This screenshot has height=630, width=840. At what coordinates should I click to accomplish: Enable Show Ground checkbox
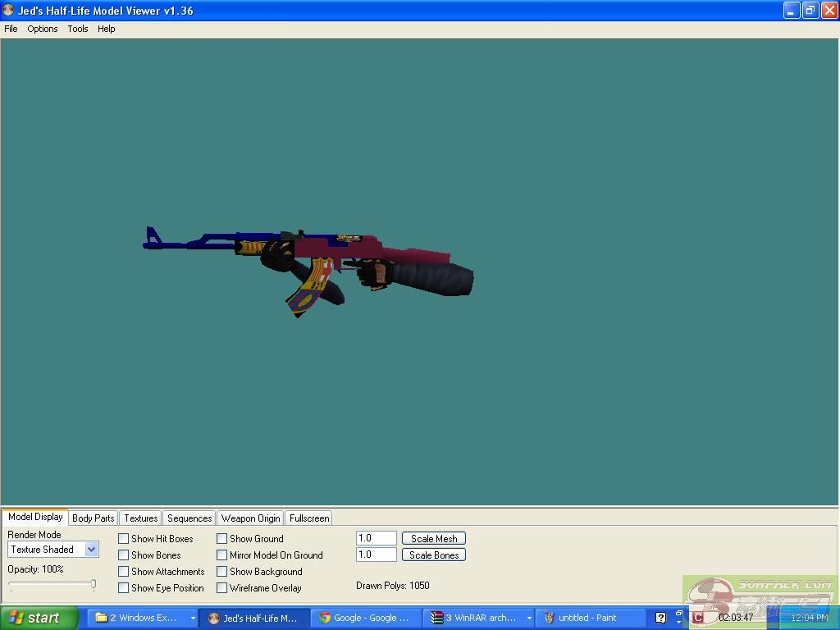tap(221, 539)
